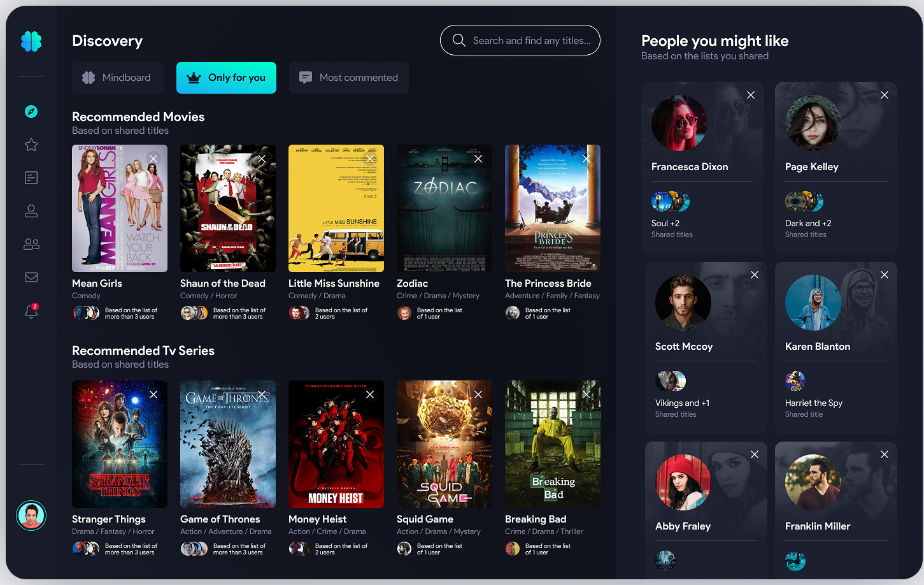Open the single-user profile sidebar icon
The width and height of the screenshot is (924, 585).
coord(31,211)
